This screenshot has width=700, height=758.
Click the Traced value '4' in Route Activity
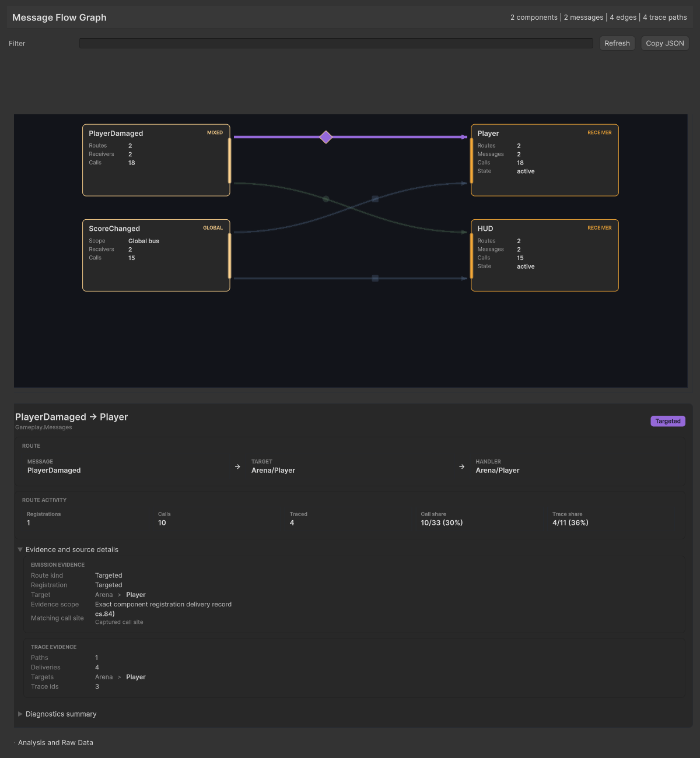[x=292, y=523]
